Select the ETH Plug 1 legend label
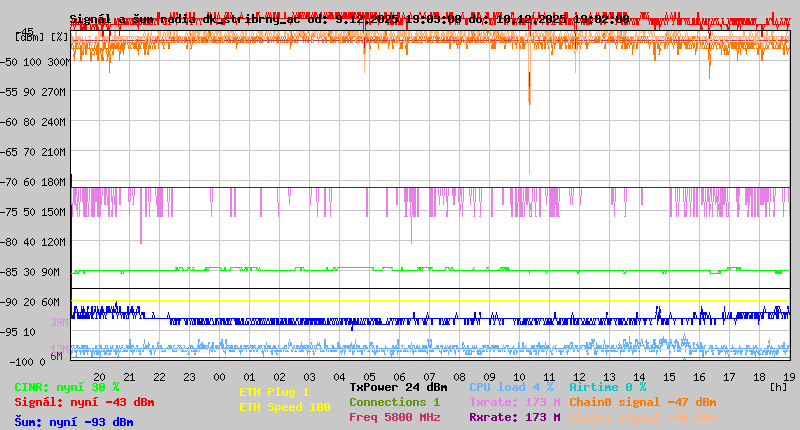 coord(274,392)
